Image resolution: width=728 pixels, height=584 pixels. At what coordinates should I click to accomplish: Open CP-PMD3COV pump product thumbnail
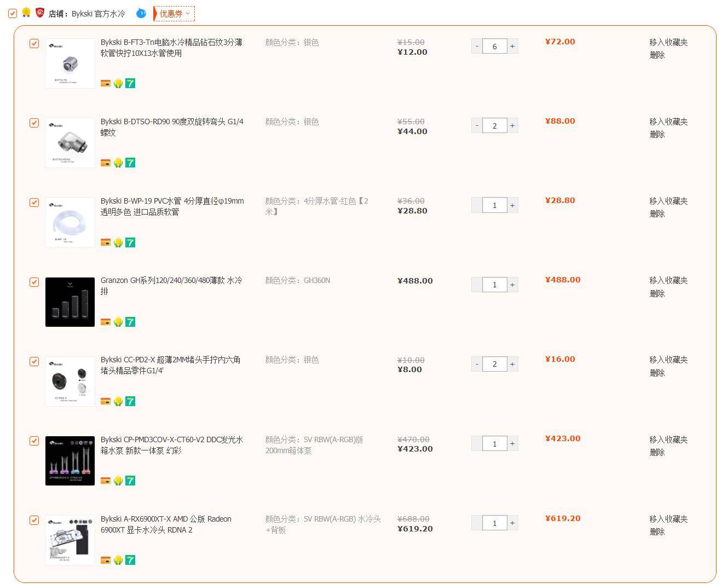coord(70,461)
